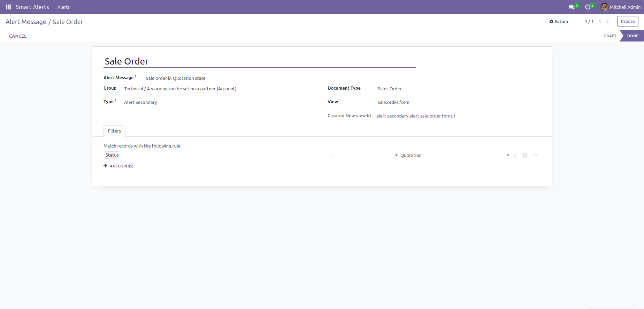This screenshot has height=309, width=644.
Task: Click 'Sales Order' document type value
Action: 390,89
